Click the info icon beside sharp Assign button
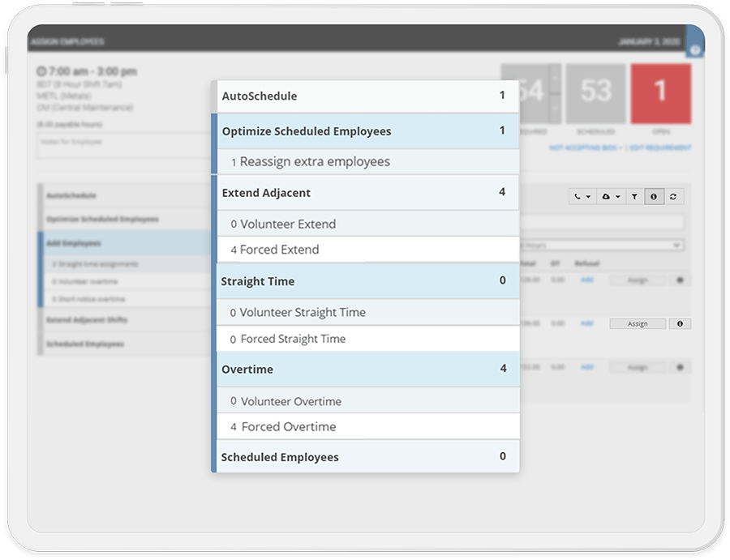 tap(680, 323)
